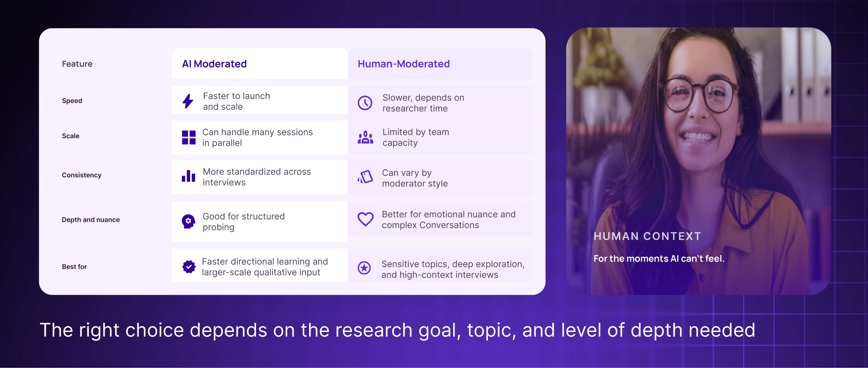Click the head-with-gear probing icon

[x=188, y=221]
